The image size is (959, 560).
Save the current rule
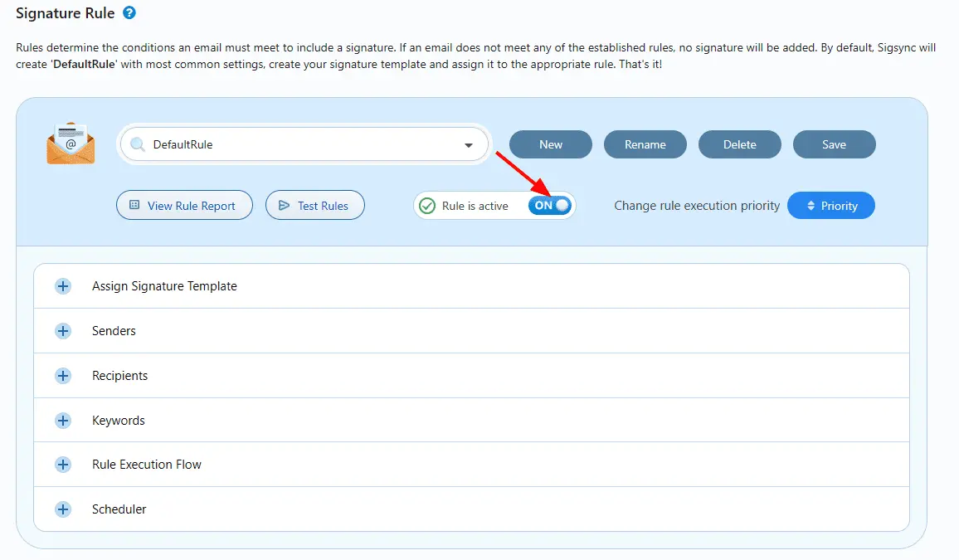click(x=835, y=144)
